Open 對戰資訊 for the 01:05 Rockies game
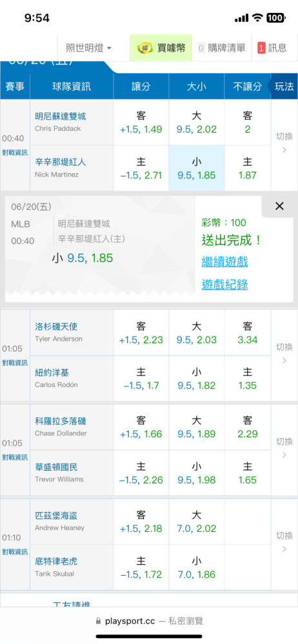Screen dimensions: 298x644 pyautogui.click(x=15, y=457)
